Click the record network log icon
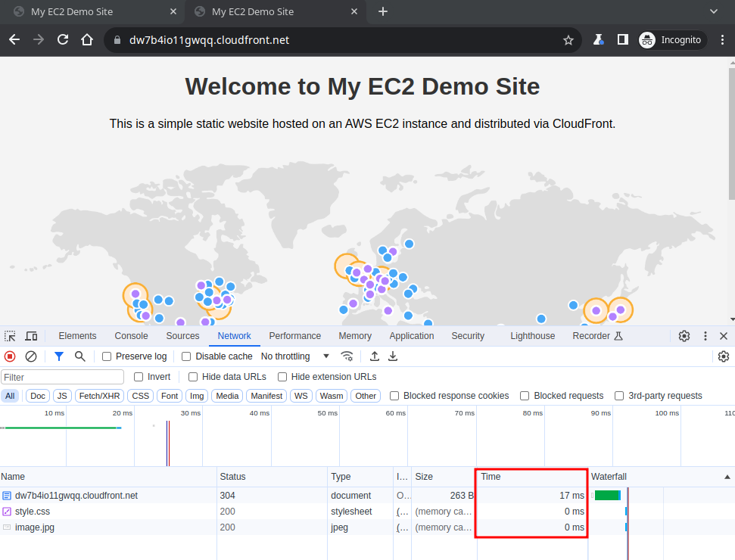This screenshot has height=560, width=735. tap(10, 356)
